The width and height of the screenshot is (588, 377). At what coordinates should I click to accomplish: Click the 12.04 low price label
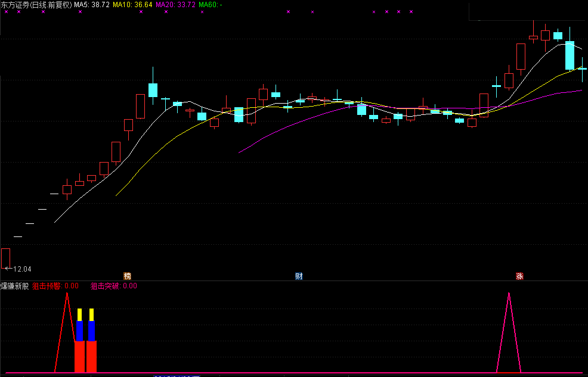tap(22, 269)
